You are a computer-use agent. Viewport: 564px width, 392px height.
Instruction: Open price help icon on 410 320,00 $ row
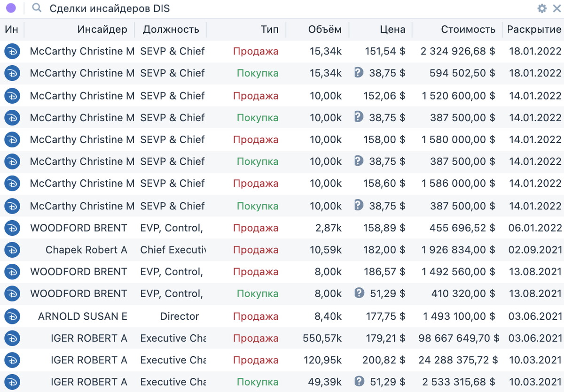point(359,293)
